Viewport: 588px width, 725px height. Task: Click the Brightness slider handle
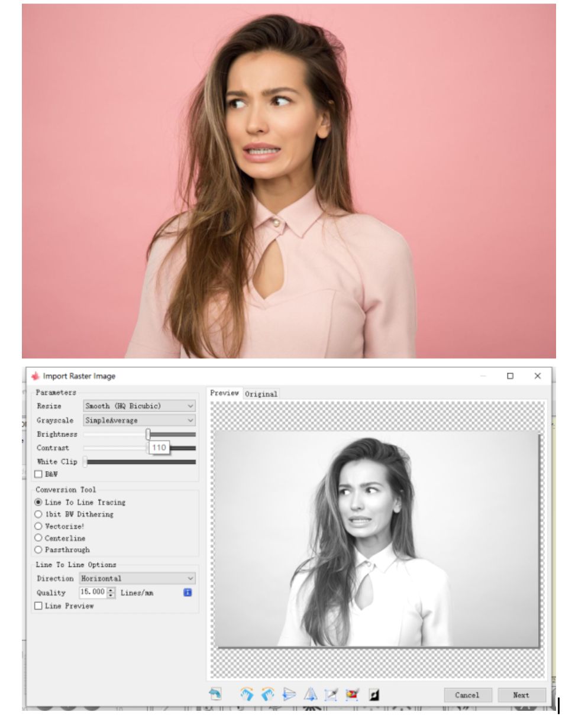click(148, 434)
